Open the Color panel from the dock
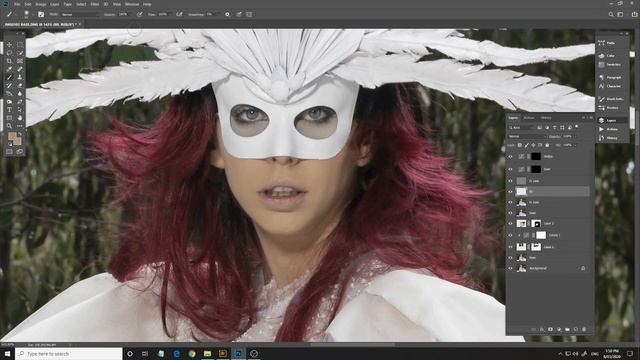Screen dimensions: 640x360 607,56
